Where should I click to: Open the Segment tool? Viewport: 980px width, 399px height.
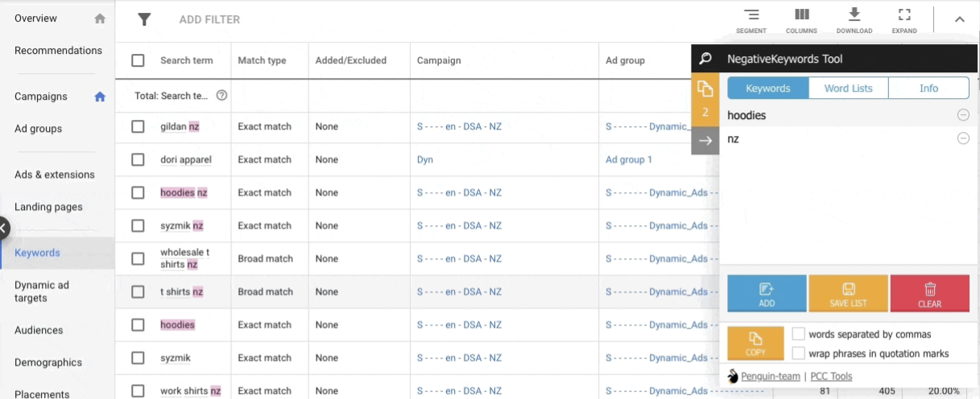751,20
